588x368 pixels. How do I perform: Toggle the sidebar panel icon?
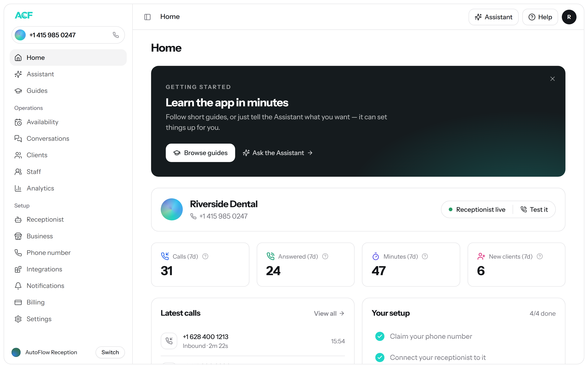(148, 17)
